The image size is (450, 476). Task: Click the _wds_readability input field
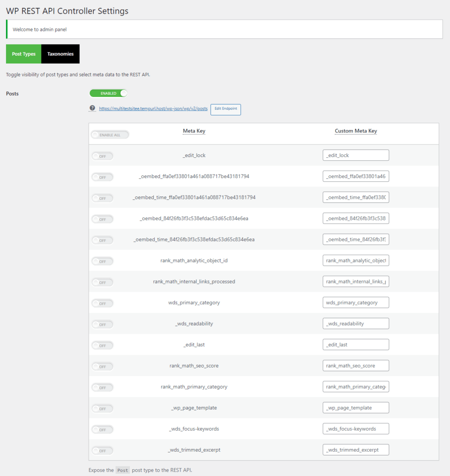click(x=356, y=324)
